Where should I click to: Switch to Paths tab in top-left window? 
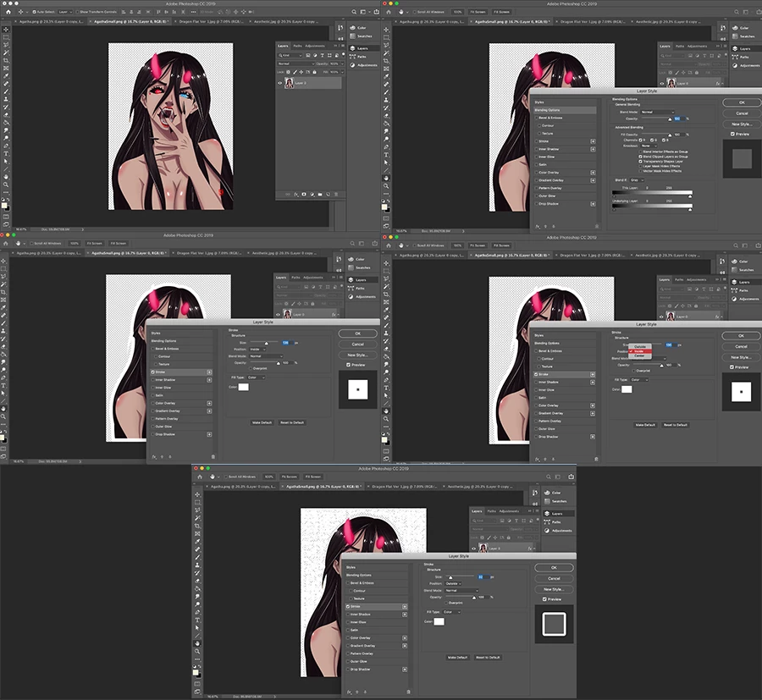click(x=297, y=46)
